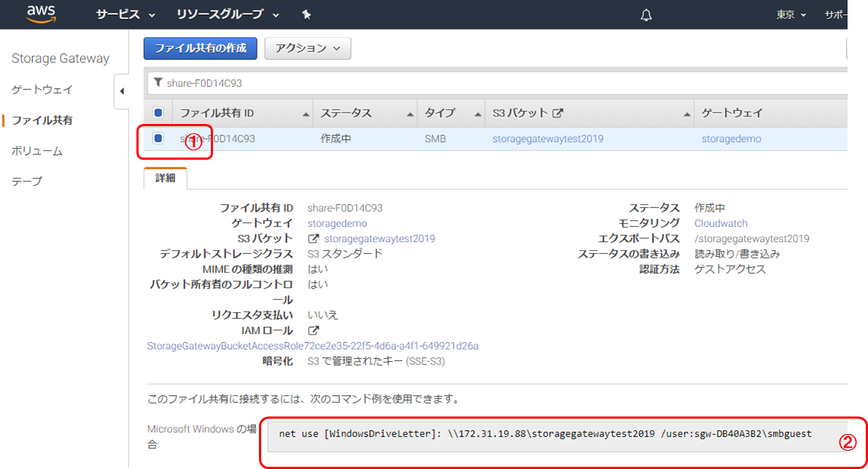Open the アクション dropdown
This screenshot has height=469, width=868.
point(307,48)
